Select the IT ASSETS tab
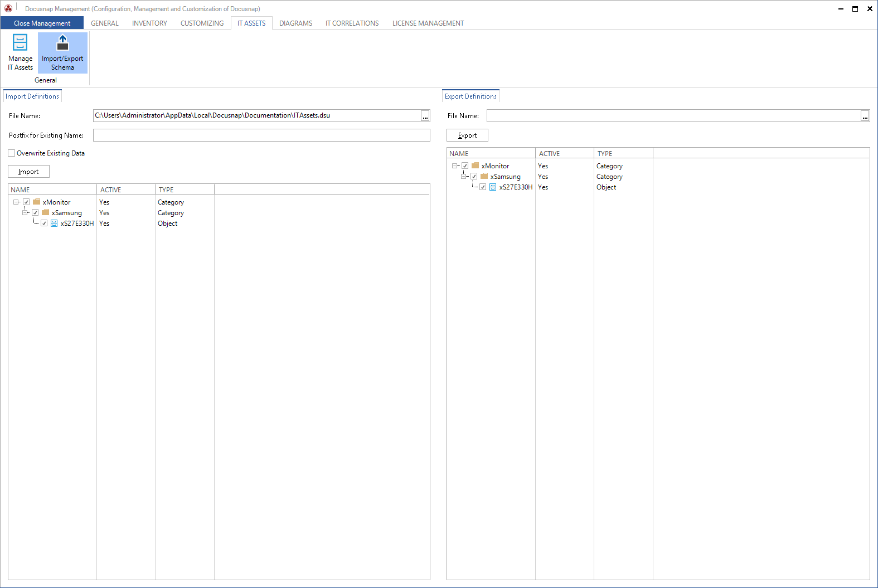 pyautogui.click(x=251, y=23)
